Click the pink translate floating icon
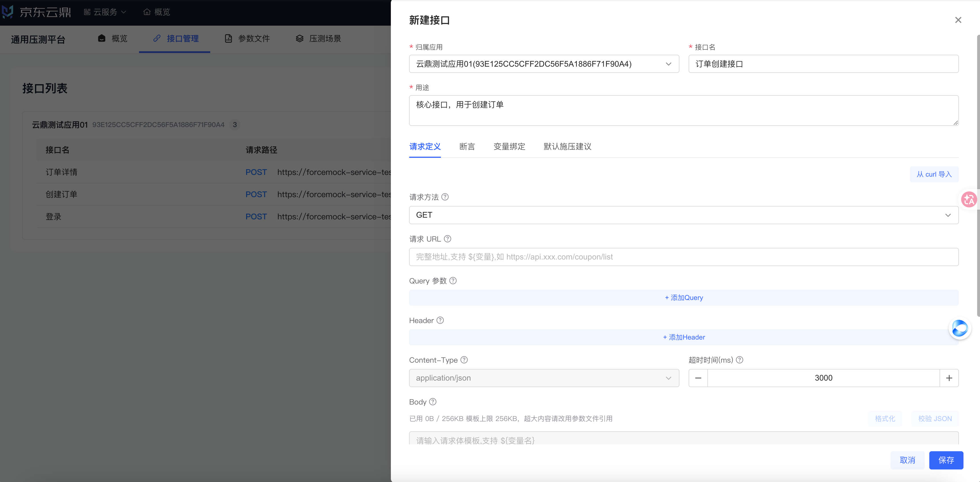Viewport: 980px width, 482px height. (969, 199)
